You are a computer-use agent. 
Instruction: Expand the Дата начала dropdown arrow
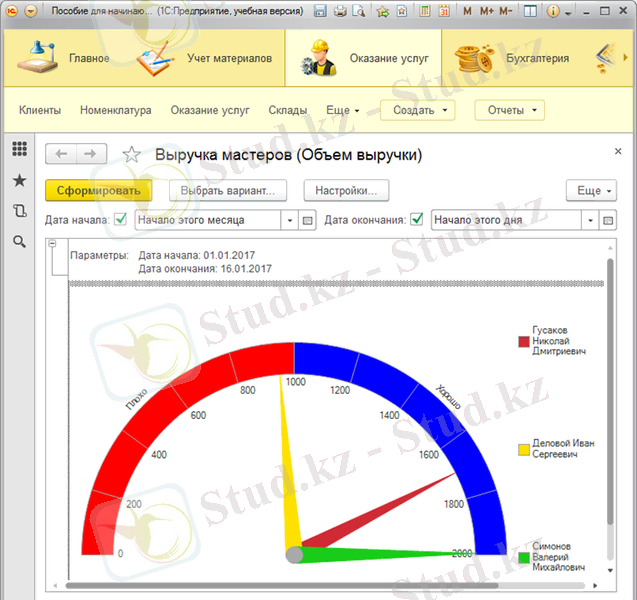pyautogui.click(x=290, y=220)
